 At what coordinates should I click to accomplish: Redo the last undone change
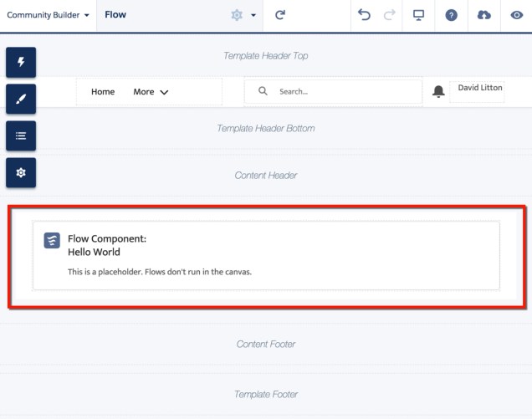(x=389, y=15)
